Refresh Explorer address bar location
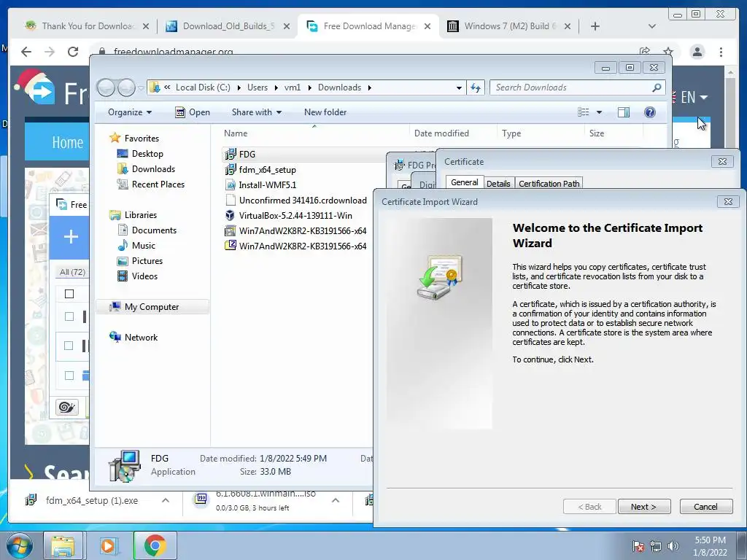 (476, 87)
